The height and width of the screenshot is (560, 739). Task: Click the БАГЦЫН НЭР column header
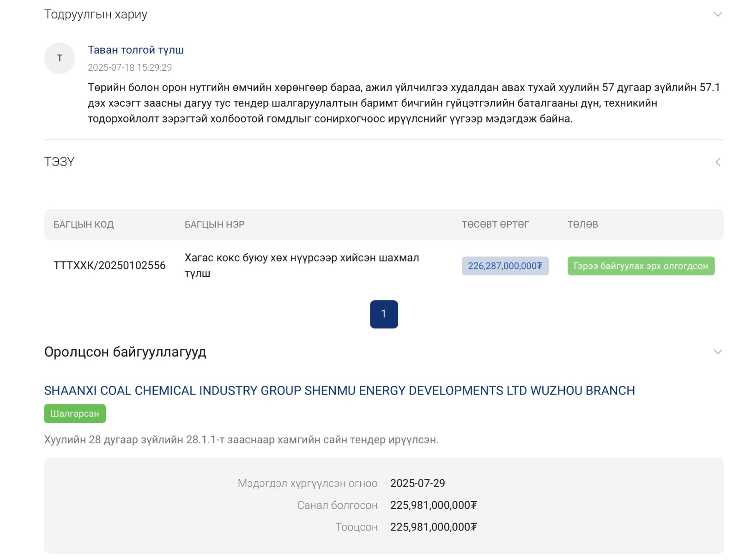point(215,225)
